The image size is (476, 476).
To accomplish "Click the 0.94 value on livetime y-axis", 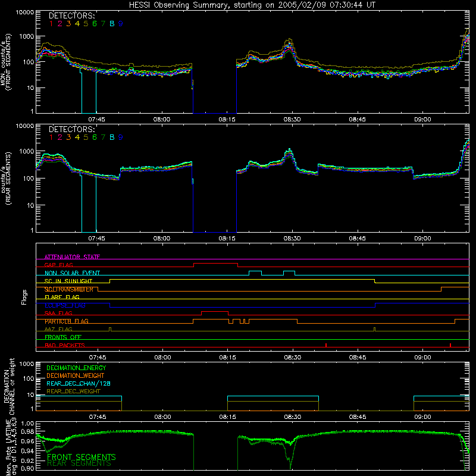I will tap(27, 451).
